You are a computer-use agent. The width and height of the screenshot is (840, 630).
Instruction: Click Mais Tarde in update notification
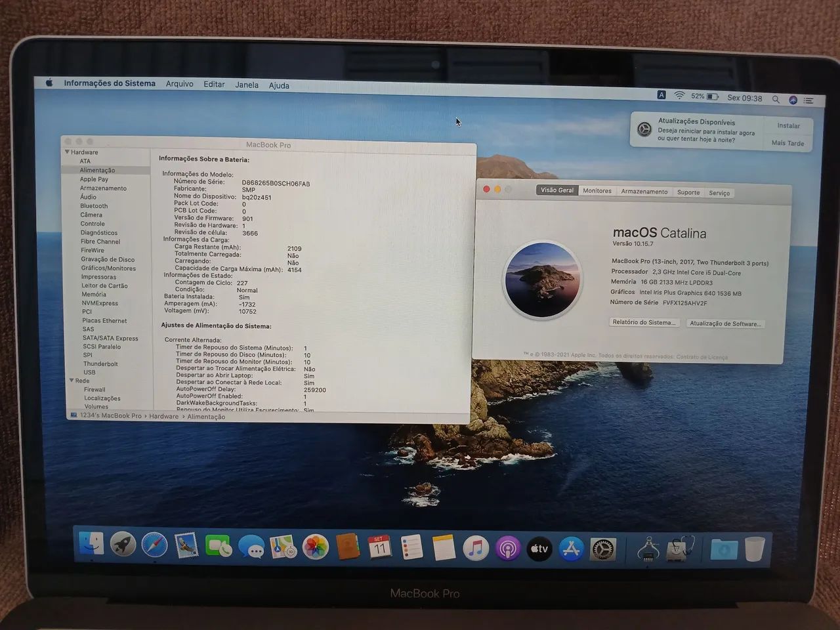(787, 143)
